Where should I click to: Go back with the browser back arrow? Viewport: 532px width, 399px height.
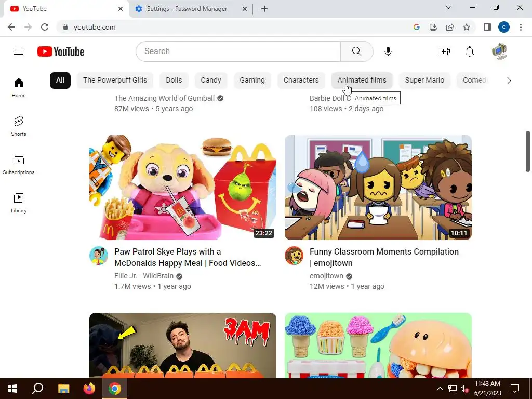click(11, 27)
